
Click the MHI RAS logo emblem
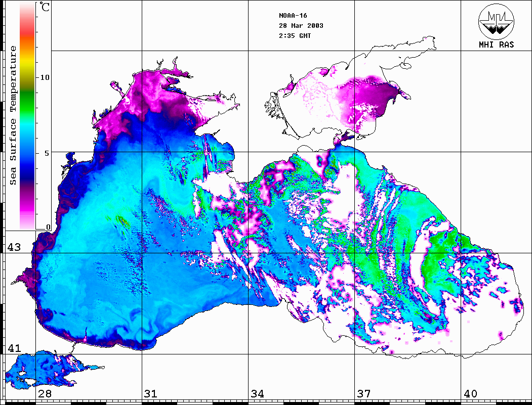click(496, 21)
